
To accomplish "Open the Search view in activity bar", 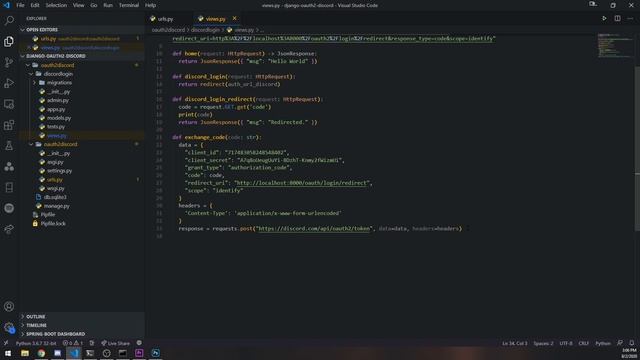I will click(x=9, y=20).
